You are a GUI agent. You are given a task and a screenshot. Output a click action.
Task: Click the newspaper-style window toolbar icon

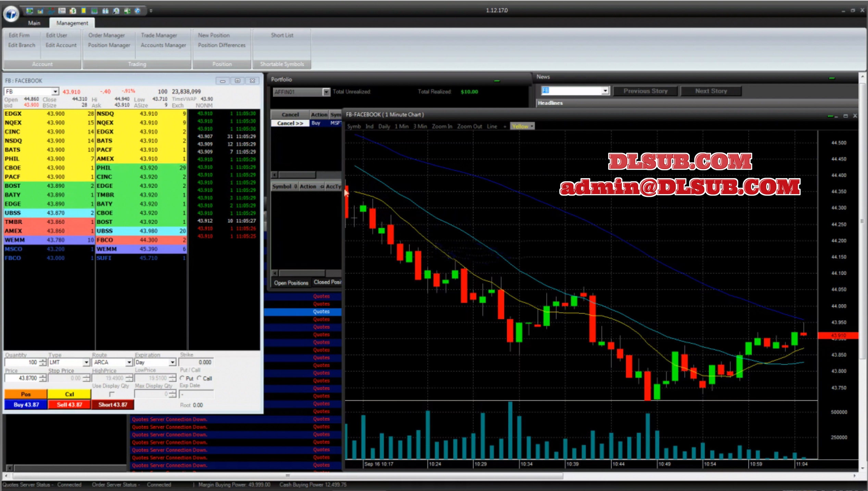(62, 11)
